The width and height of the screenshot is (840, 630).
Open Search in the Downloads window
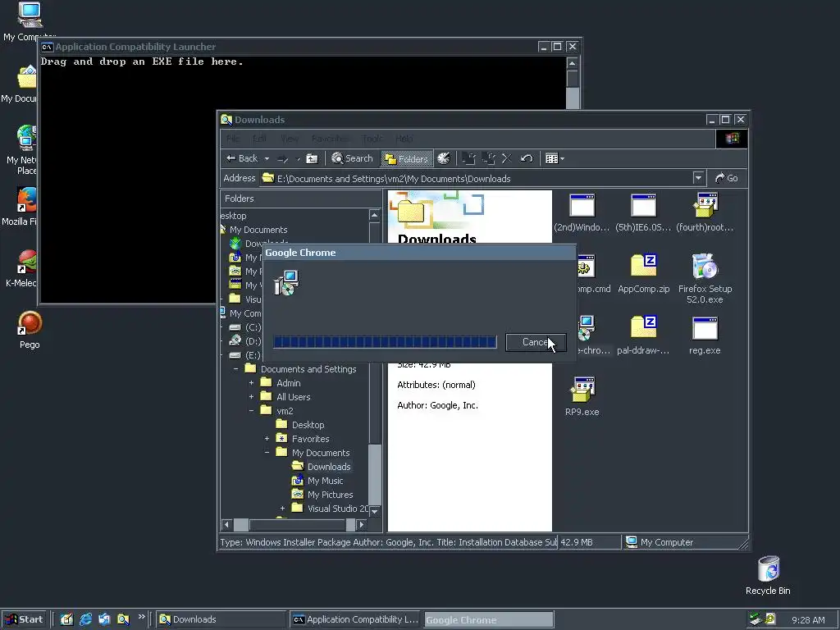(x=352, y=158)
